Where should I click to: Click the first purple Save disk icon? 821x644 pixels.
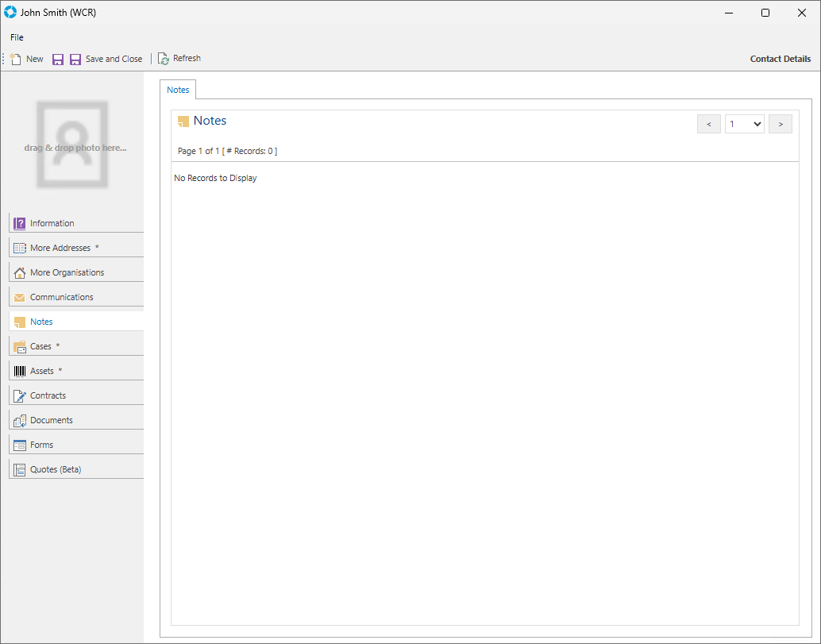pyautogui.click(x=58, y=60)
